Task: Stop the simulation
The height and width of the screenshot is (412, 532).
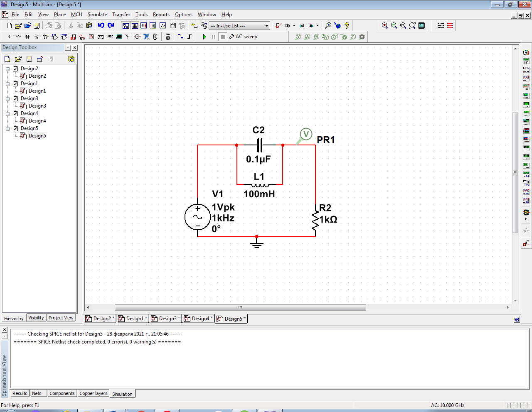Action: click(223, 37)
